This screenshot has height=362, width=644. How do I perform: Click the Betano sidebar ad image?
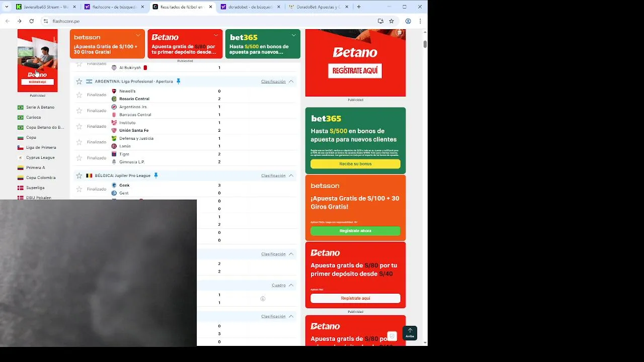point(37,60)
